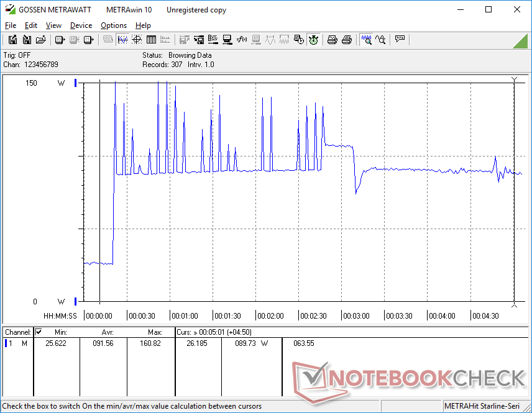
Task: Toggle the min/avr/max between-cursors checkbox
Action: click(x=39, y=332)
